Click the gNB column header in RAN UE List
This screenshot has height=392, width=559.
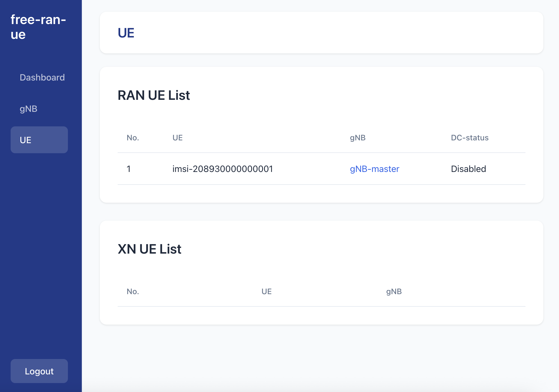coord(357,138)
